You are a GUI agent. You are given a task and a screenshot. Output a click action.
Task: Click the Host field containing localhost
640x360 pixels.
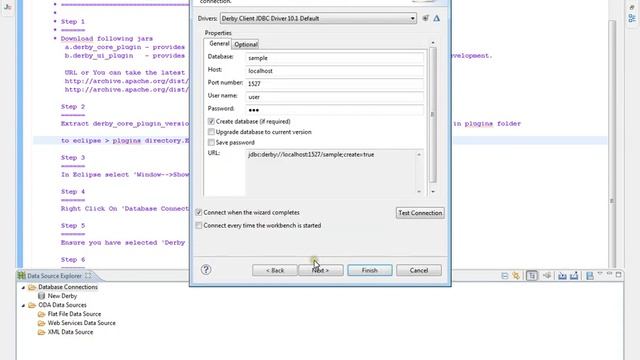click(334, 71)
